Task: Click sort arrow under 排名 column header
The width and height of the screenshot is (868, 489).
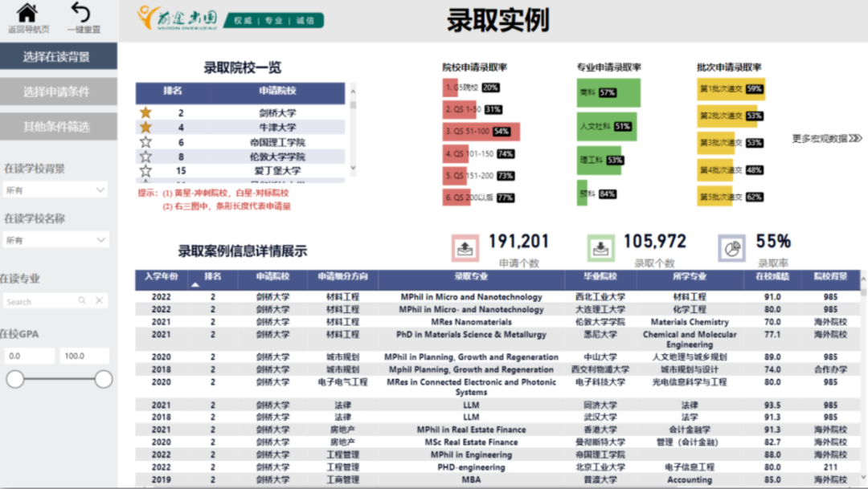Action: (x=195, y=284)
